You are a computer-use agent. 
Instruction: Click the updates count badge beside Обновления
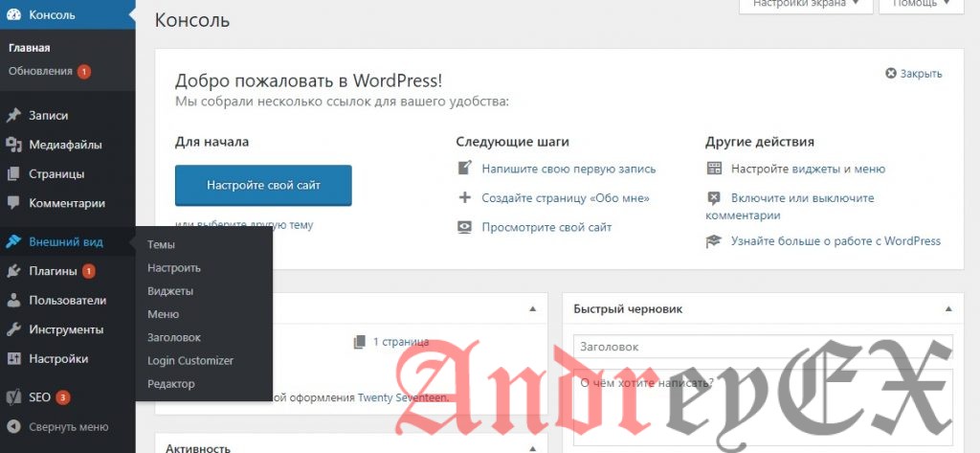(84, 71)
